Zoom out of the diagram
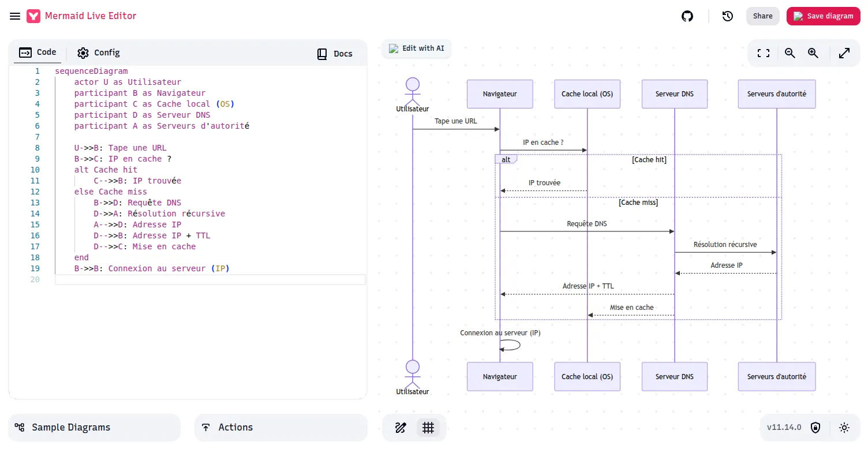Viewport: 868px width, 449px height. pos(790,53)
